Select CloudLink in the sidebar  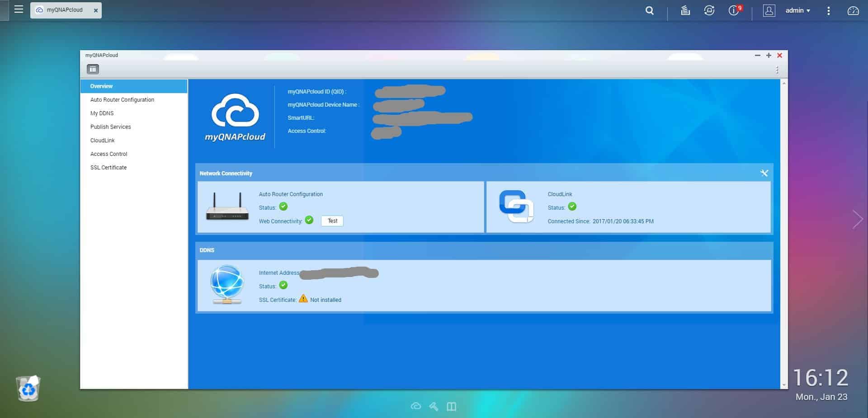[x=134, y=141]
